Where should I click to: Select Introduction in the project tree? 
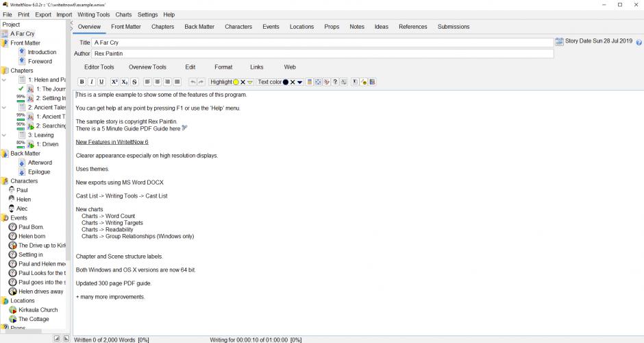point(42,52)
